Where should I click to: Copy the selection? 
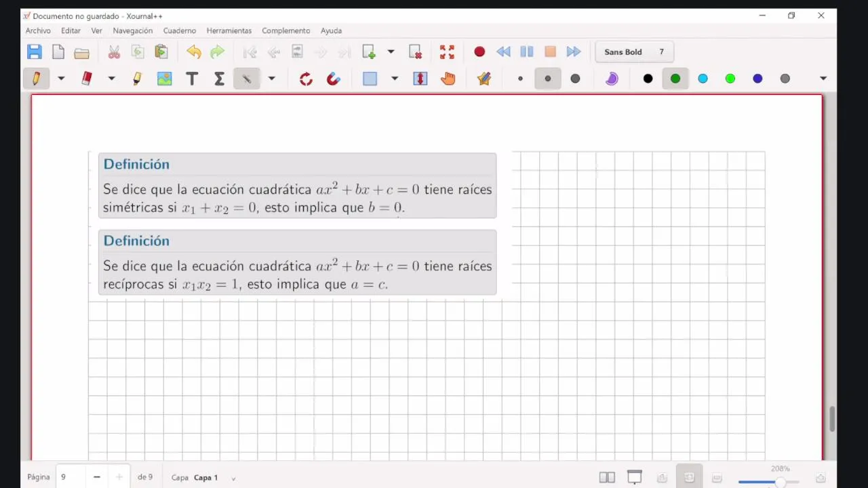coord(138,52)
